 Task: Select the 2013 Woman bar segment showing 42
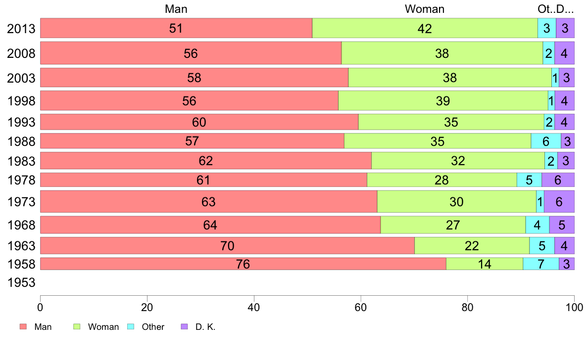[x=425, y=28]
